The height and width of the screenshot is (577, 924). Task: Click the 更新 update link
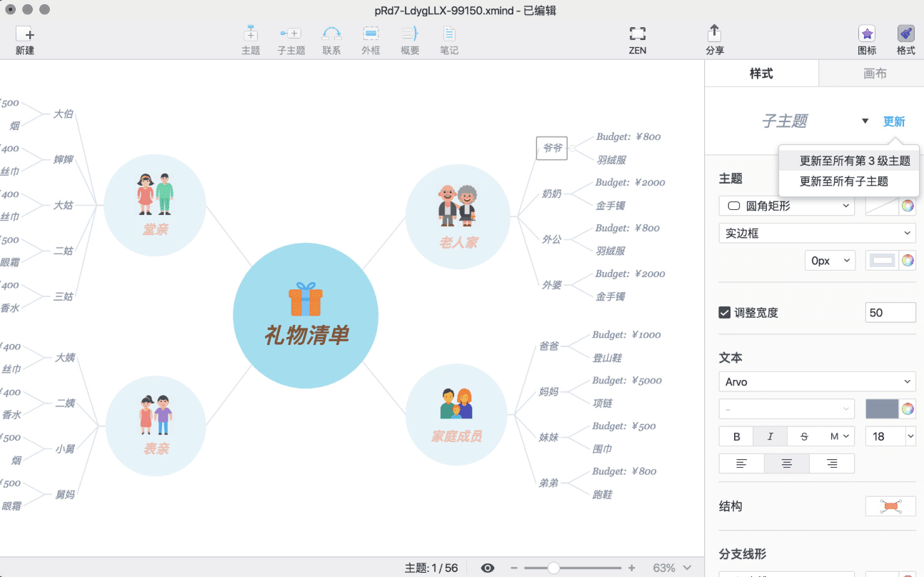click(894, 121)
